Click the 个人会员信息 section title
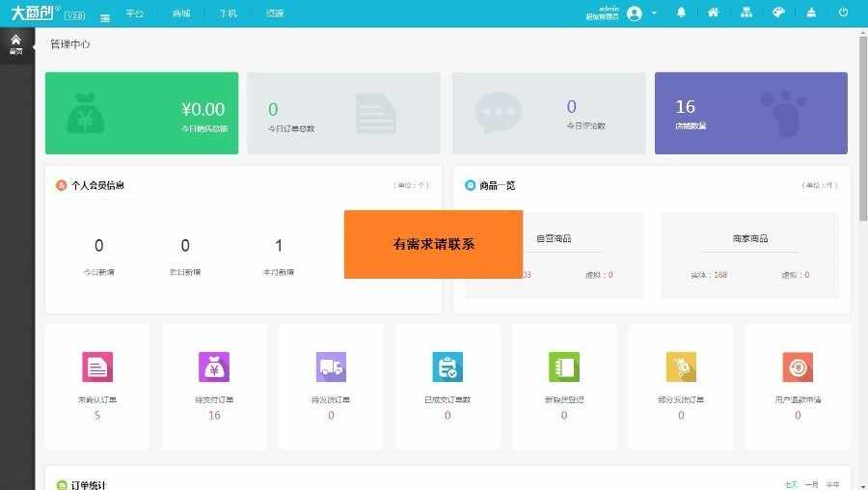The height and width of the screenshot is (490, 868). click(x=97, y=185)
